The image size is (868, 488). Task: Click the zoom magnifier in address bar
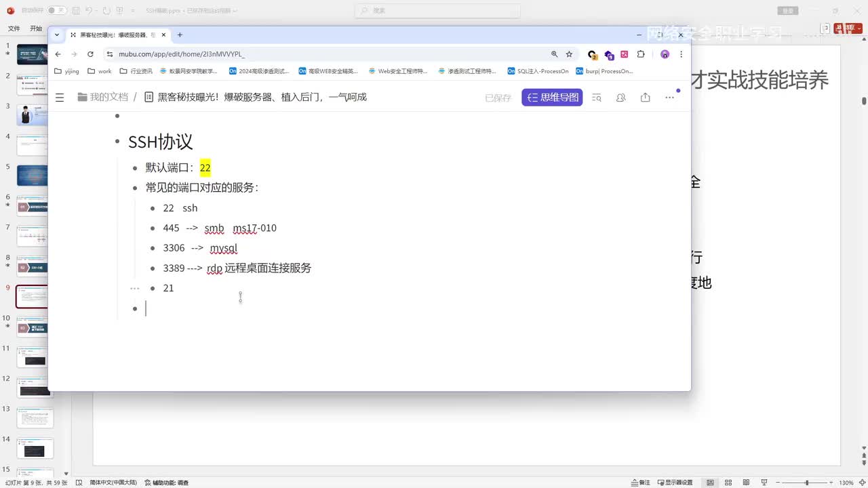[x=554, y=54]
